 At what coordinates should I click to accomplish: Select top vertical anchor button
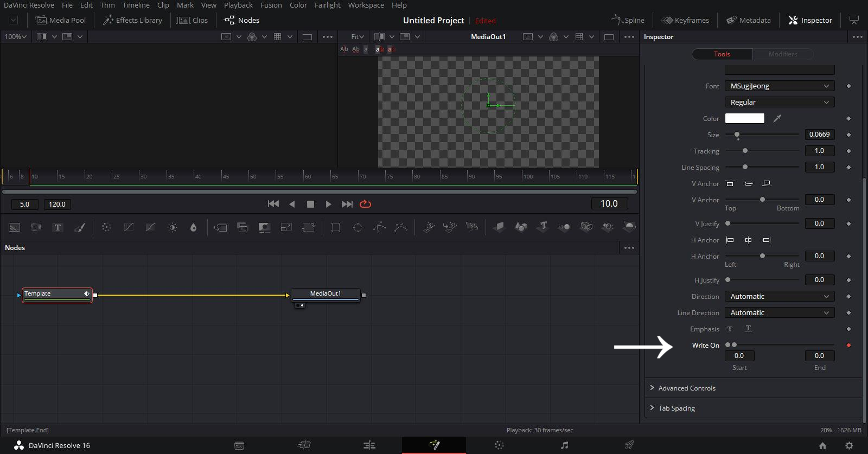pyautogui.click(x=730, y=183)
